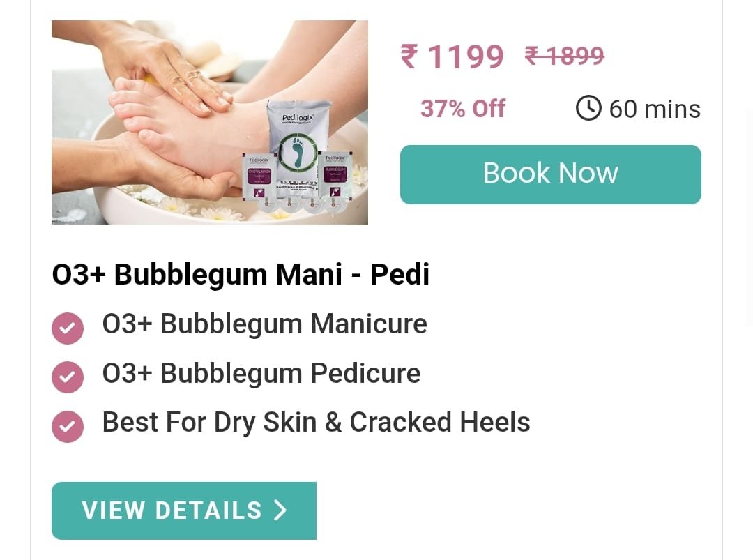The image size is (753, 560).
Task: Click the 60 mins duration text
Action: (x=655, y=109)
